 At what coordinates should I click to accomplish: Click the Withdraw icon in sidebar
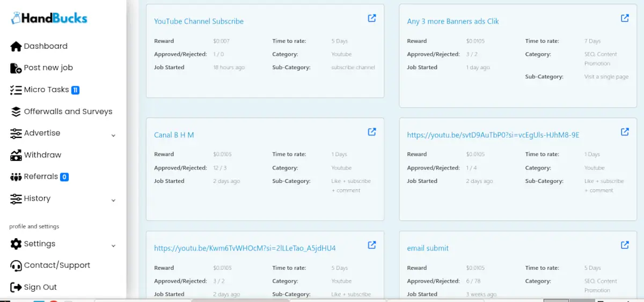(16, 155)
